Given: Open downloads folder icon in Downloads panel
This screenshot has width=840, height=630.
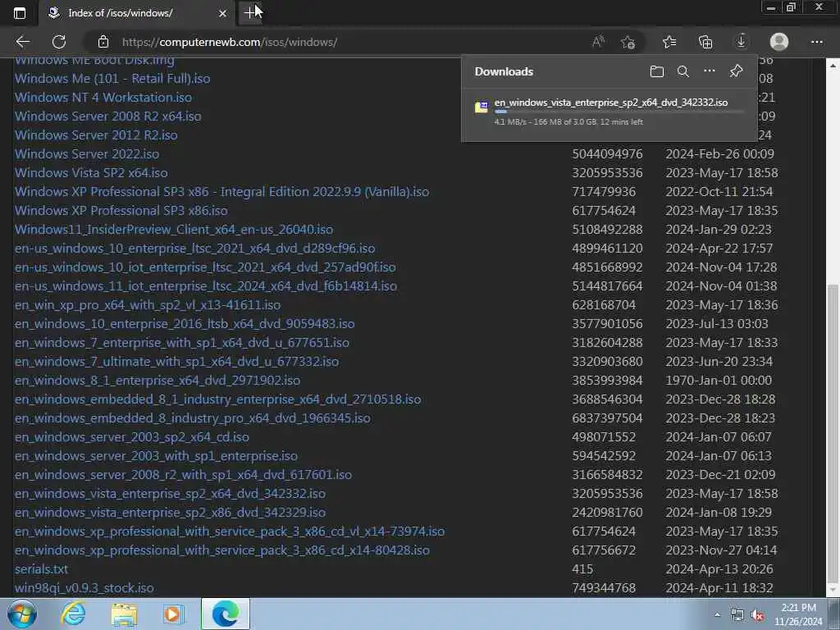Looking at the screenshot, I should tap(657, 71).
